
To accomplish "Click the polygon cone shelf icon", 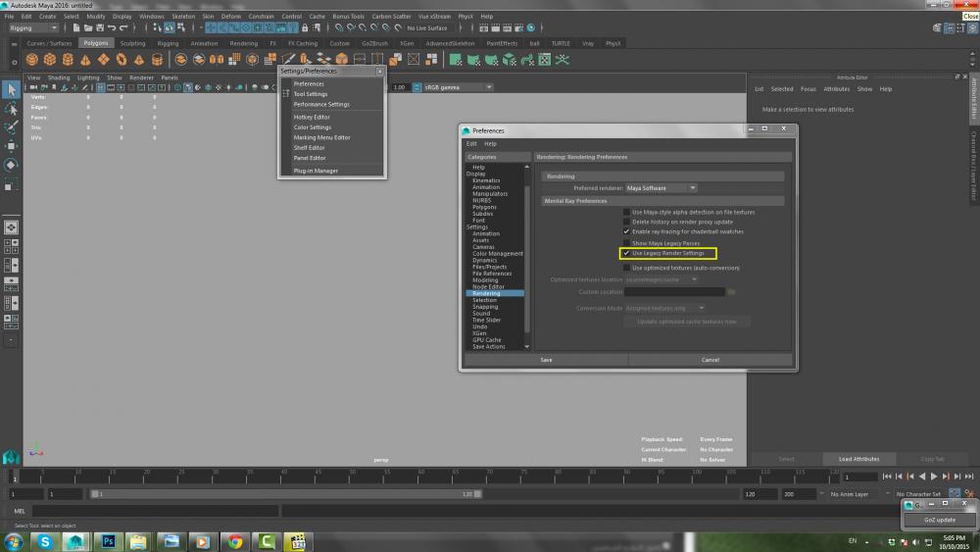I will (x=87, y=60).
